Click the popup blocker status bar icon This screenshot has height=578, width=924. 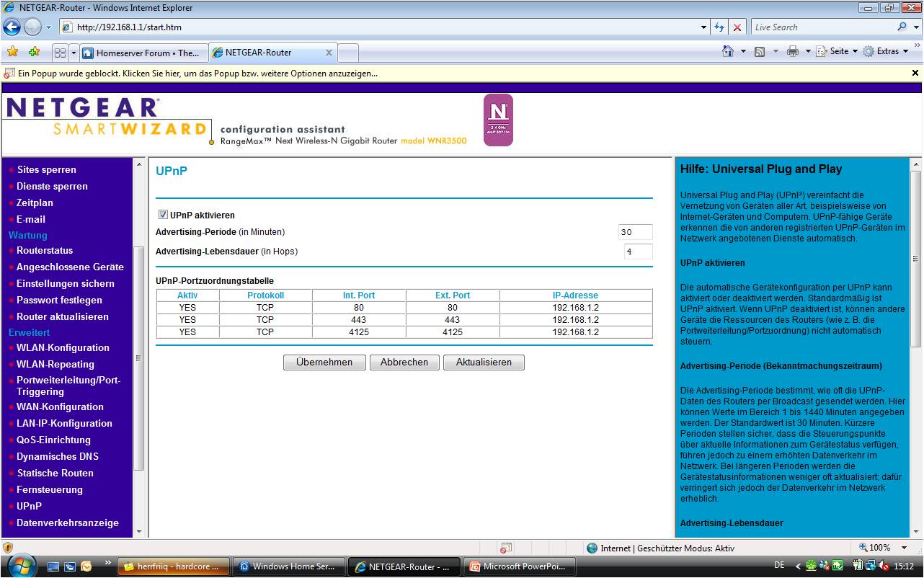507,548
